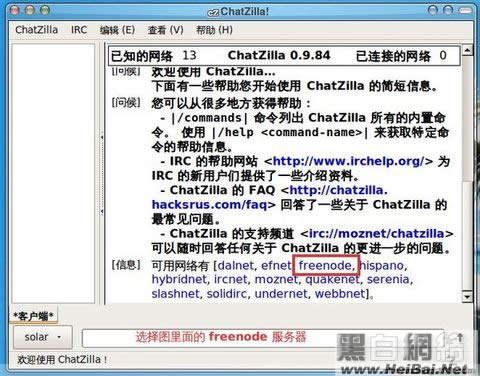Screen dimensions: 480x376
Task: Click the message input field
Action: tap(263, 338)
